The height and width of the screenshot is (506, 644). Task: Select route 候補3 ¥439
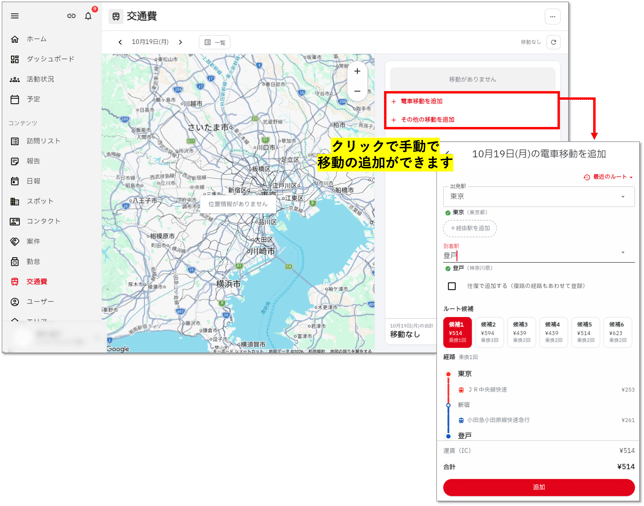(x=521, y=333)
